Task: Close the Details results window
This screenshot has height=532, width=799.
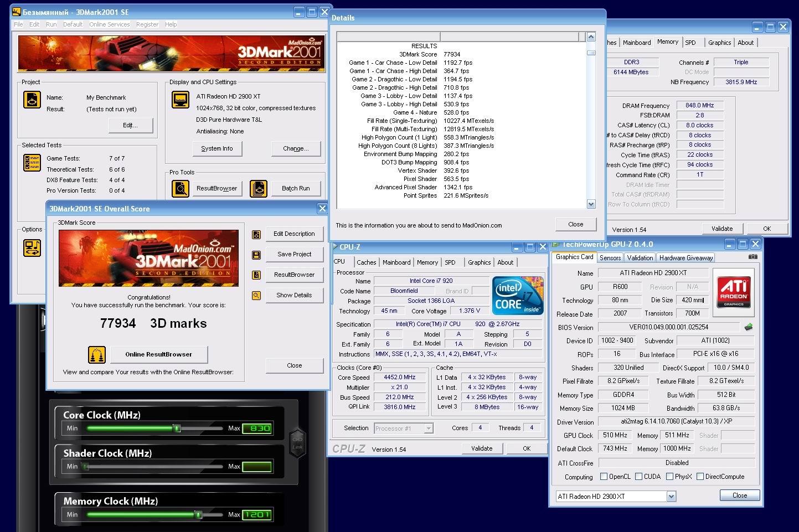Action: 575,224
